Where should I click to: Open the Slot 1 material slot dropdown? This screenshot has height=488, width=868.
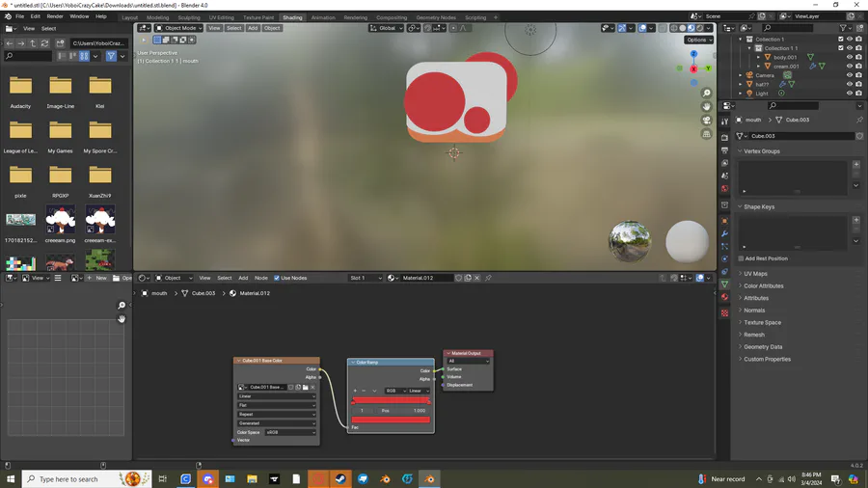pos(366,278)
